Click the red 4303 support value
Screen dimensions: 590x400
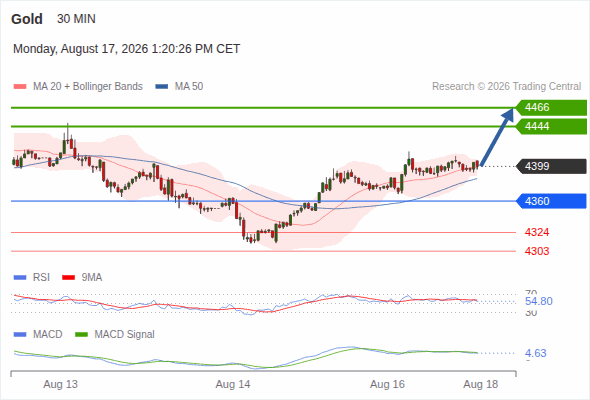(537, 251)
